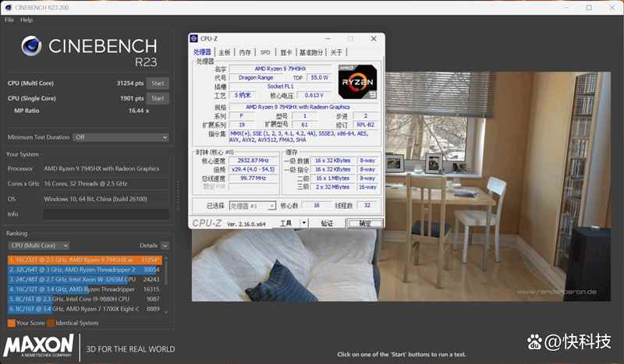
Task: Click the 验证 button in CPU-Z
Action: click(327, 223)
